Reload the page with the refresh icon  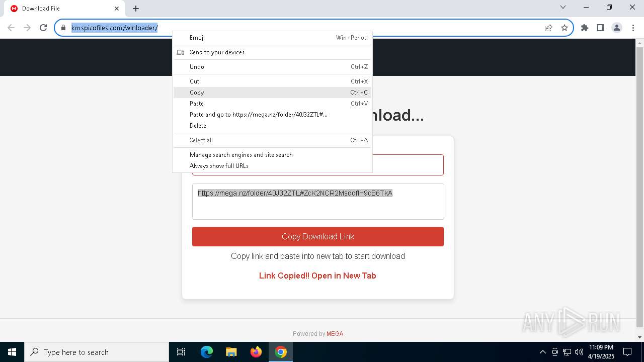point(43,28)
